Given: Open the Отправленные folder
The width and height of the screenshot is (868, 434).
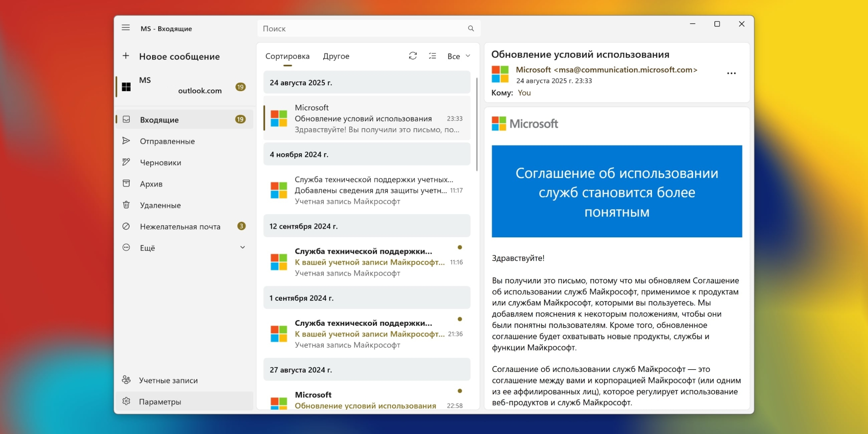Looking at the screenshot, I should pyautogui.click(x=167, y=141).
